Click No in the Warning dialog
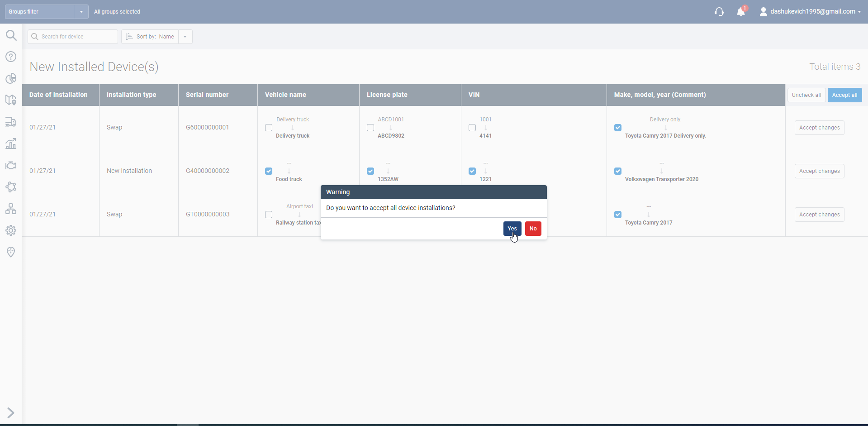This screenshot has width=868, height=426. point(533,229)
